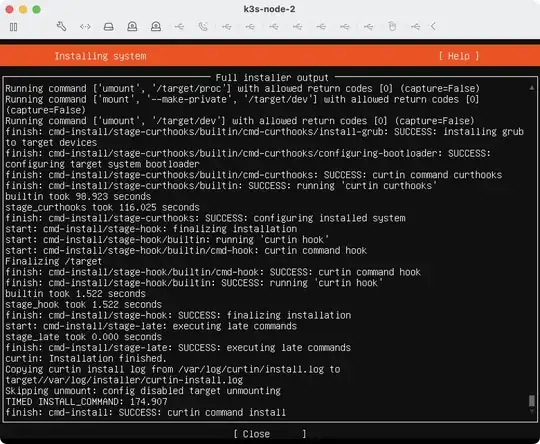
Task: Click the 'Installing system' header text
Action: point(100,56)
